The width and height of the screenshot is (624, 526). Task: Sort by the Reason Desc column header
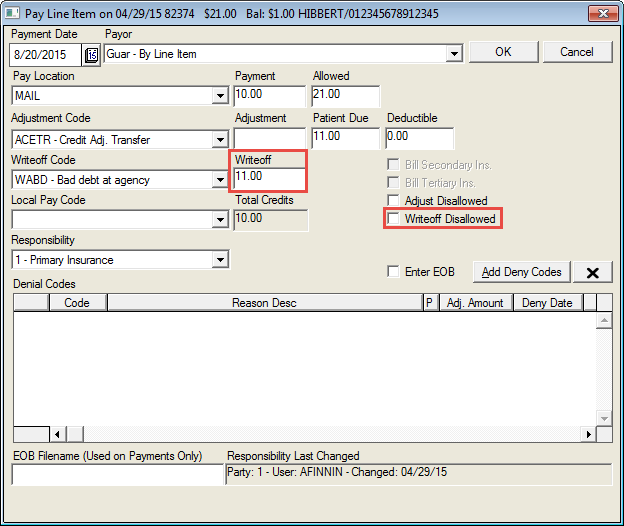pos(264,303)
